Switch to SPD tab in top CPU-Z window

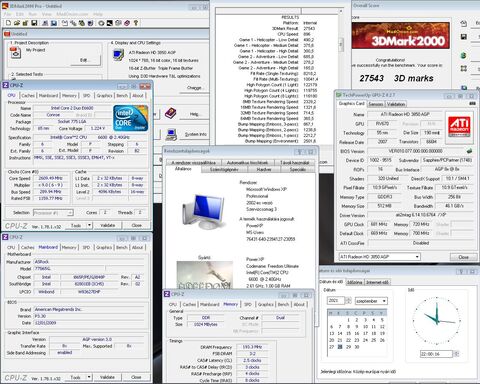[x=86, y=96]
